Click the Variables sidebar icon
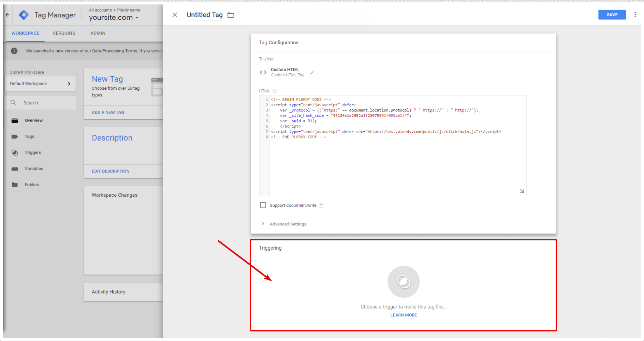The image size is (644, 341). 15,168
